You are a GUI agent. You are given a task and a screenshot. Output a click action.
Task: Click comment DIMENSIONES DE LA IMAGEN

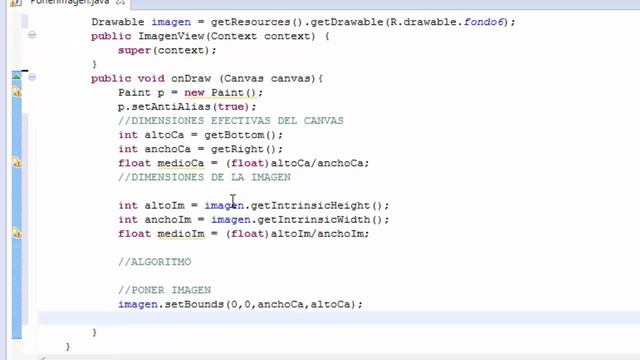coord(204,177)
